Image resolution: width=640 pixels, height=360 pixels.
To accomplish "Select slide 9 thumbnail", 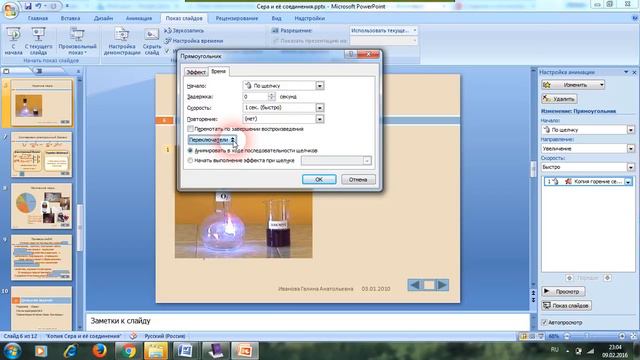I will click(41, 257).
